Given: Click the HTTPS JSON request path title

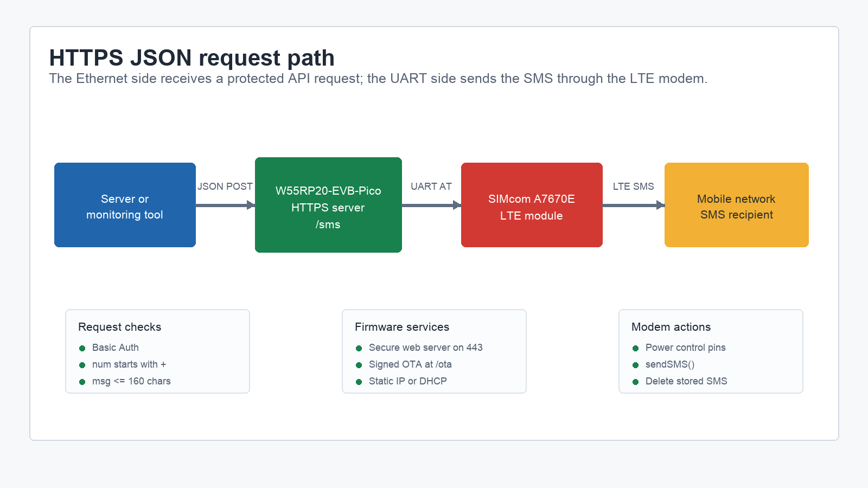Looking at the screenshot, I should click(x=192, y=58).
